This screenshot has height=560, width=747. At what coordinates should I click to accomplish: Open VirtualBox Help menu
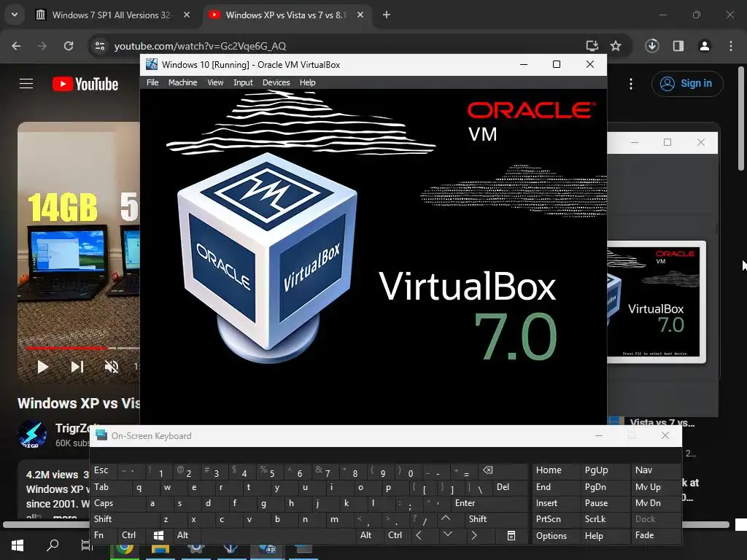pyautogui.click(x=307, y=82)
